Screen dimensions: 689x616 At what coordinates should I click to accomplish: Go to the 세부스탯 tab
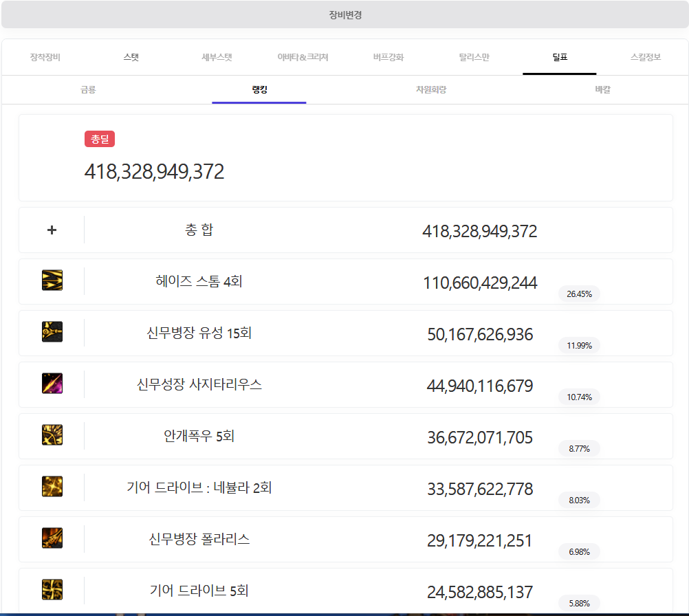point(217,57)
